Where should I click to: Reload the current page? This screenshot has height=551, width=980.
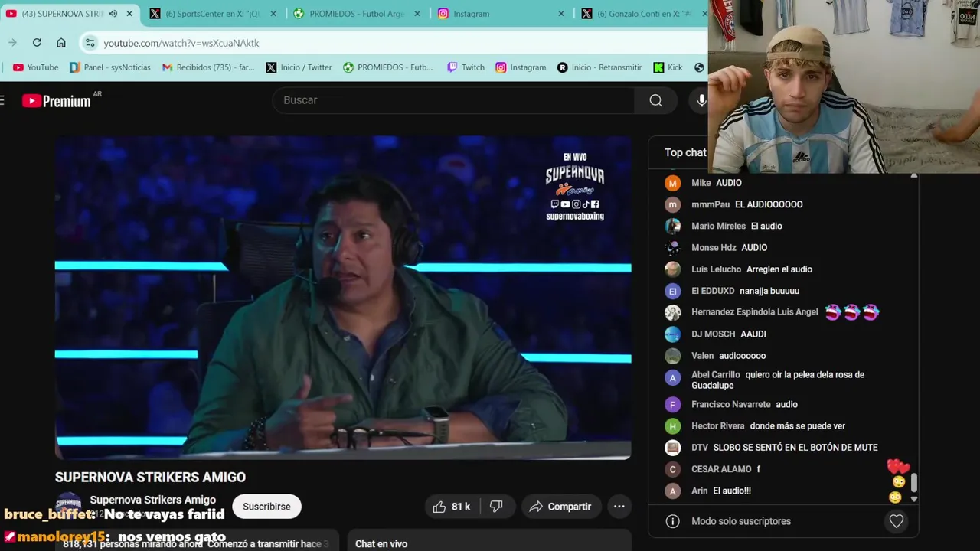click(x=37, y=43)
